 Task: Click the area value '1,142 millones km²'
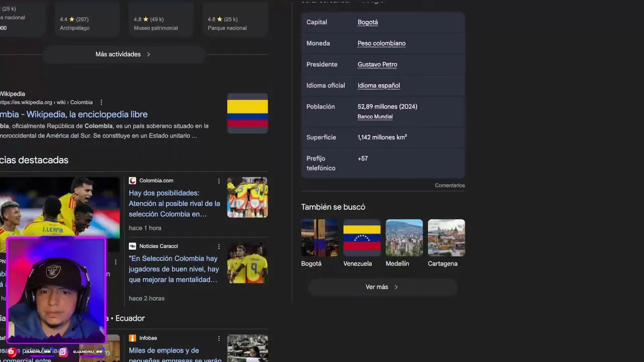pos(382,137)
